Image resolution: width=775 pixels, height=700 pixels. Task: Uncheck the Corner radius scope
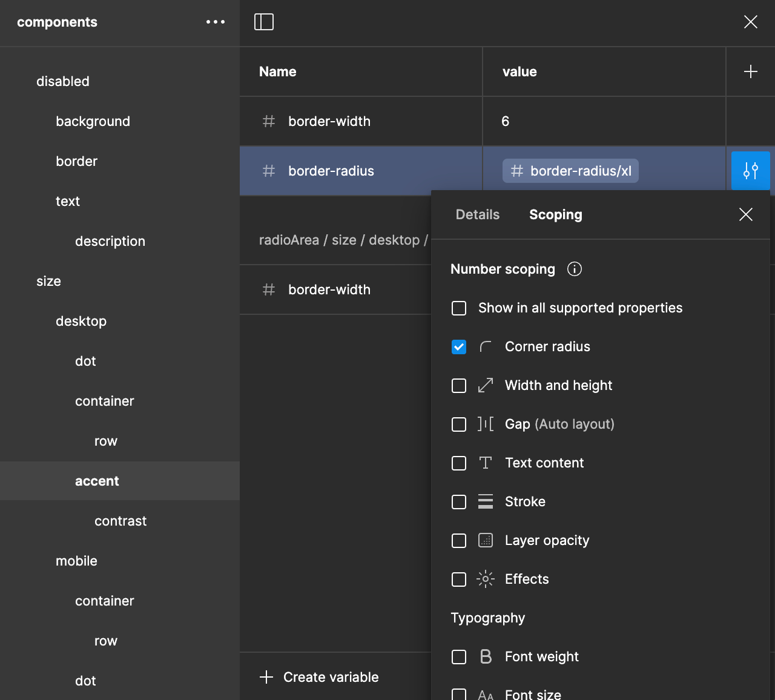[x=459, y=347]
